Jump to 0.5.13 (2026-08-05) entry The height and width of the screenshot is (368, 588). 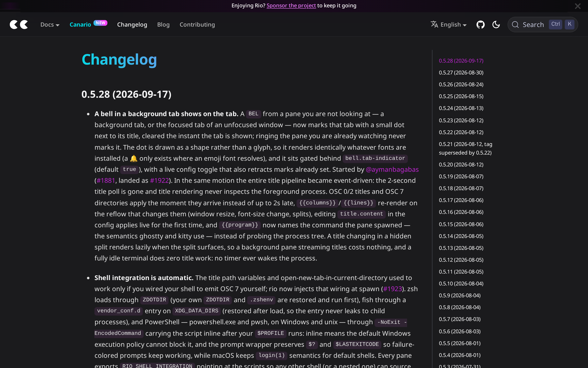[461, 248]
